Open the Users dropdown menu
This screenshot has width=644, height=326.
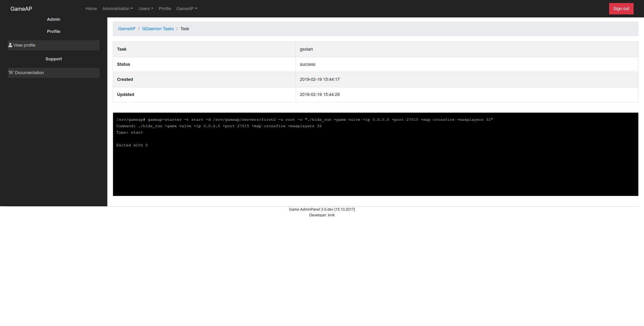tap(146, 8)
